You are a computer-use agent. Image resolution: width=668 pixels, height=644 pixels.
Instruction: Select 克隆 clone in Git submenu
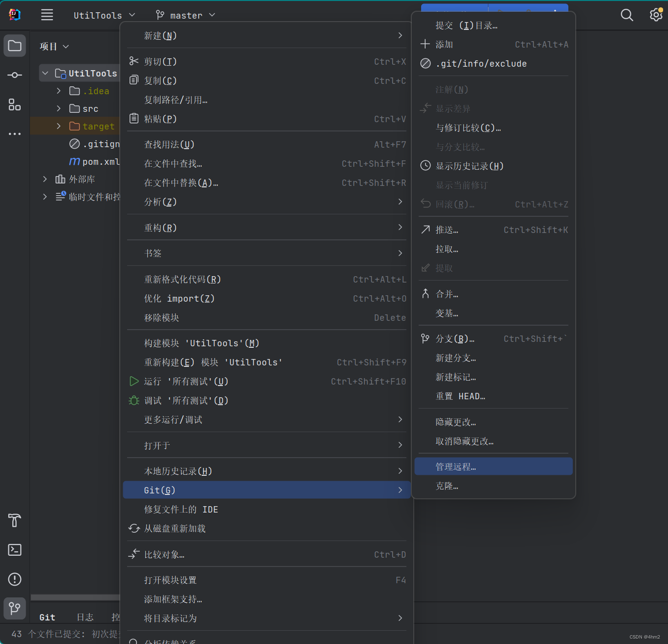click(493, 486)
